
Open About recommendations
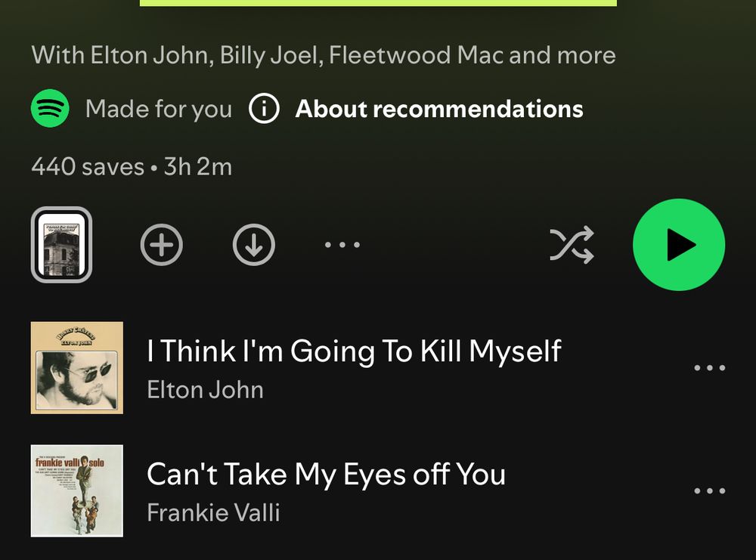coord(439,109)
